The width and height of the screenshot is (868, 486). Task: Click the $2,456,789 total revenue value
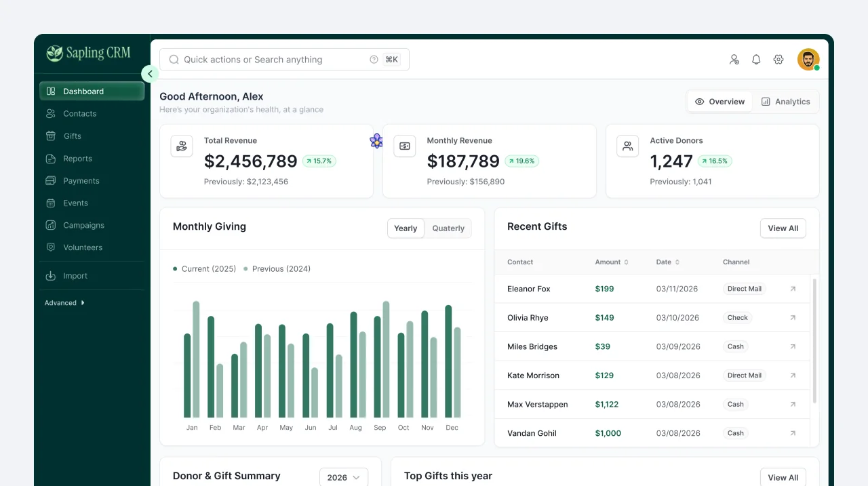(251, 161)
